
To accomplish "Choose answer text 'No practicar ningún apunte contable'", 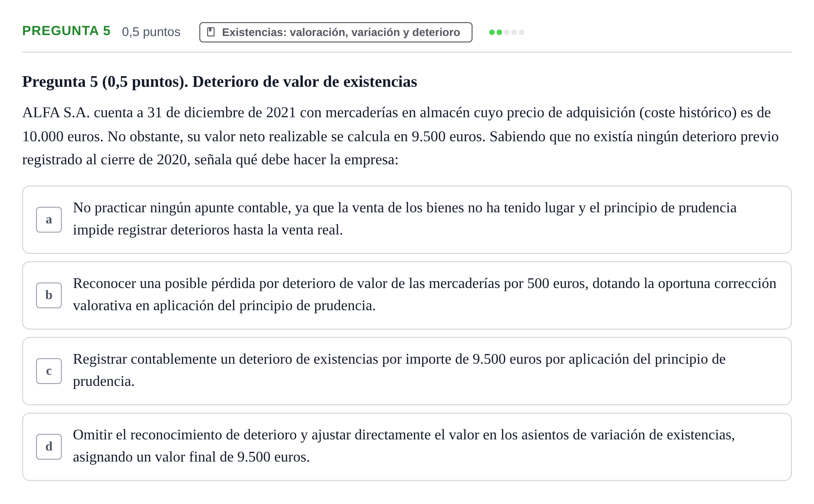I will tap(182, 208).
